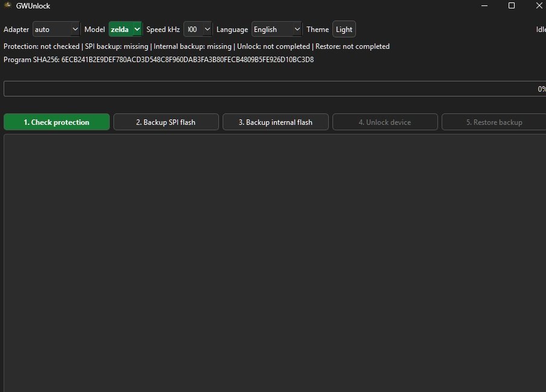Image resolution: width=546 pixels, height=392 pixels.
Task: Click the 5. Restore backup button
Action: pyautogui.click(x=494, y=122)
